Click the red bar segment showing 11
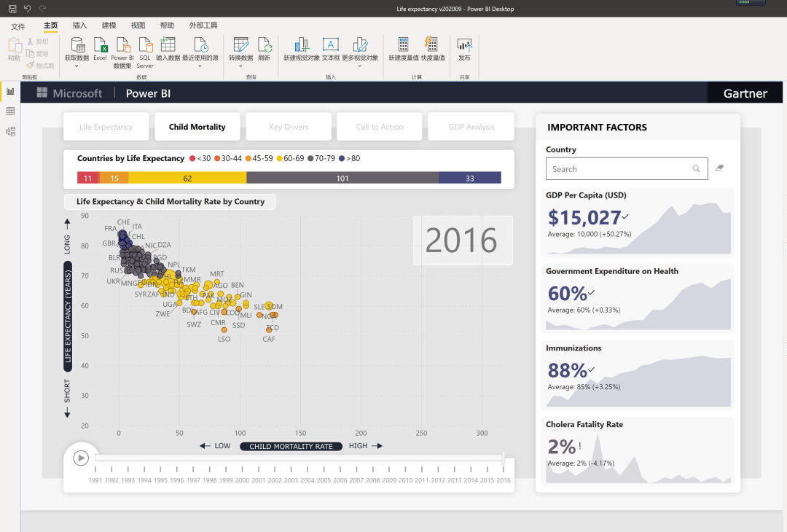 [x=88, y=178]
